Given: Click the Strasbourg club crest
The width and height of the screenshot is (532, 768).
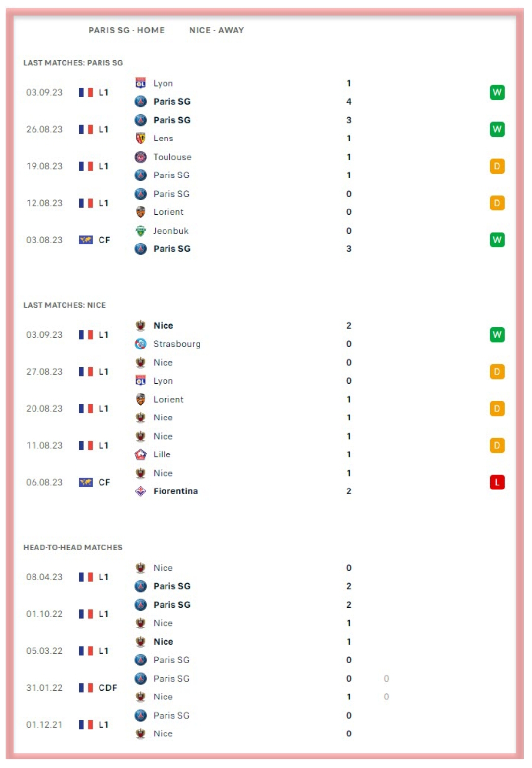Looking at the screenshot, I should [141, 344].
